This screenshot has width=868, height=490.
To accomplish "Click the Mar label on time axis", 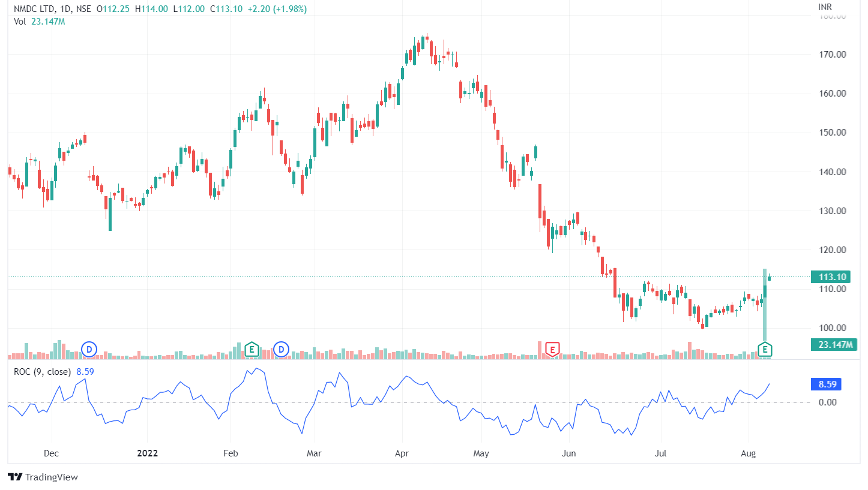I will (314, 453).
